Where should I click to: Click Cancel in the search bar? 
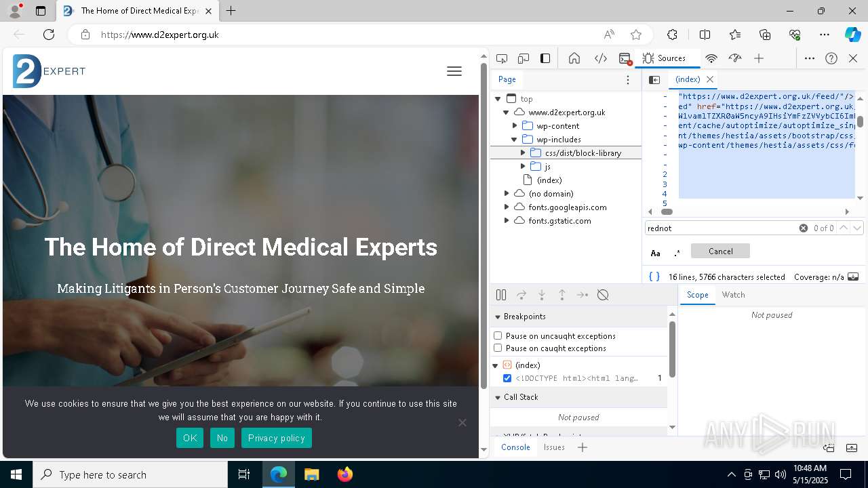(720, 251)
